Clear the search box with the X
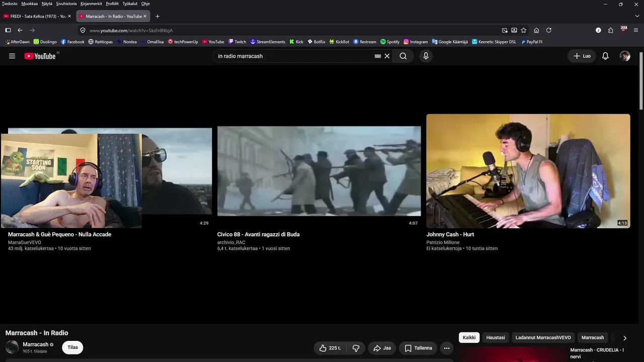Image resolution: width=644 pixels, height=362 pixels. [387, 56]
